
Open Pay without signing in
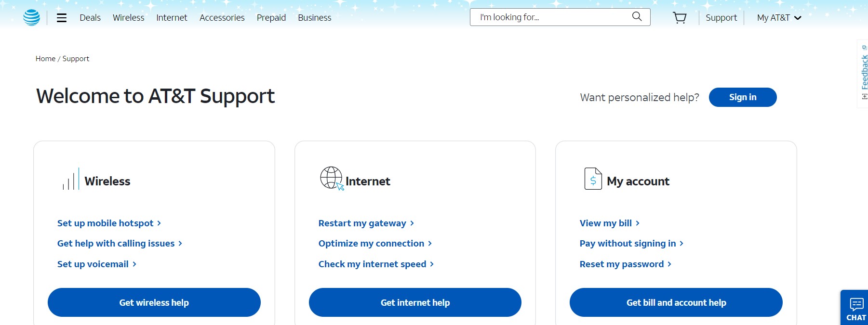pyautogui.click(x=628, y=243)
